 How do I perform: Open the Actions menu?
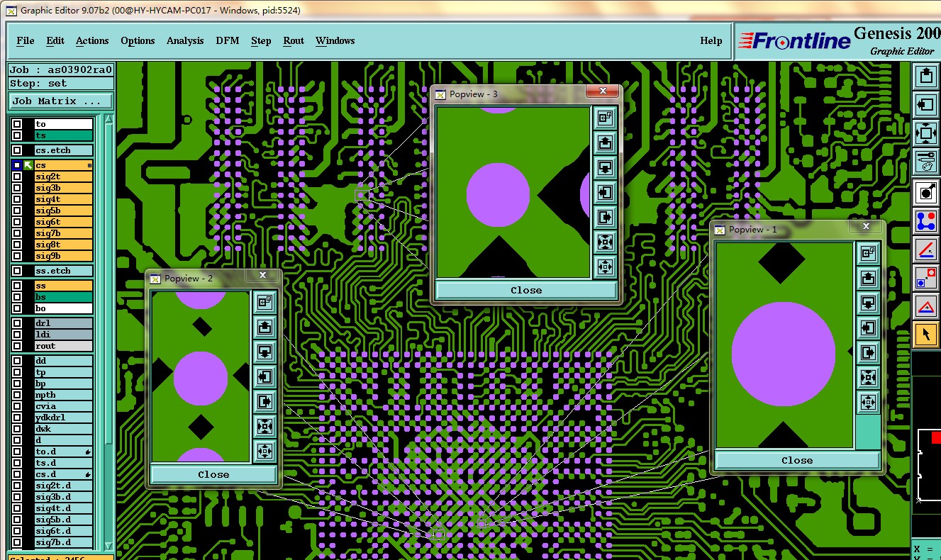click(x=92, y=40)
